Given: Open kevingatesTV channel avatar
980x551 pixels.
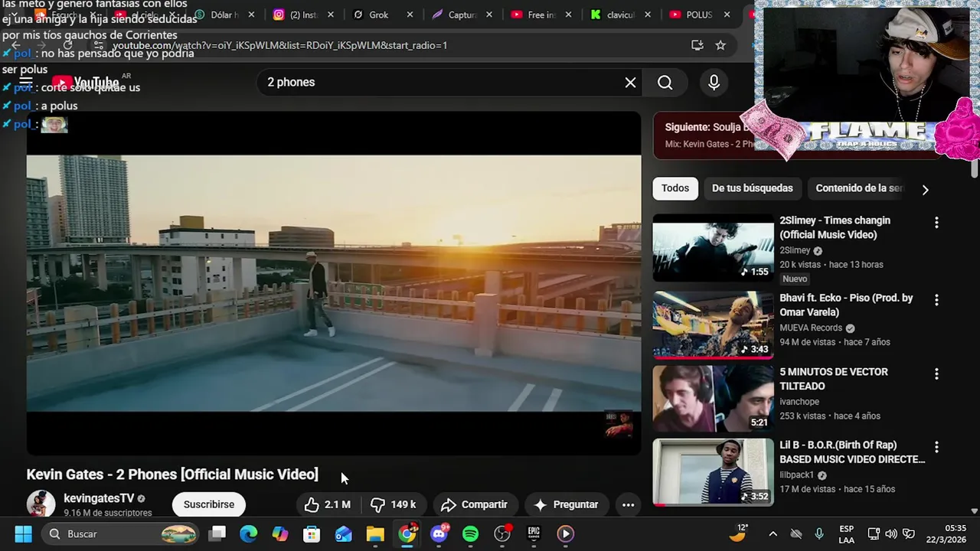Looking at the screenshot, I should pos(41,504).
